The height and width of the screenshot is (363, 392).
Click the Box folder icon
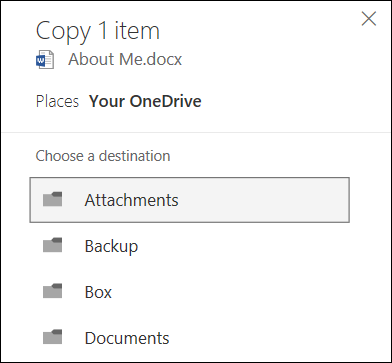(x=52, y=291)
